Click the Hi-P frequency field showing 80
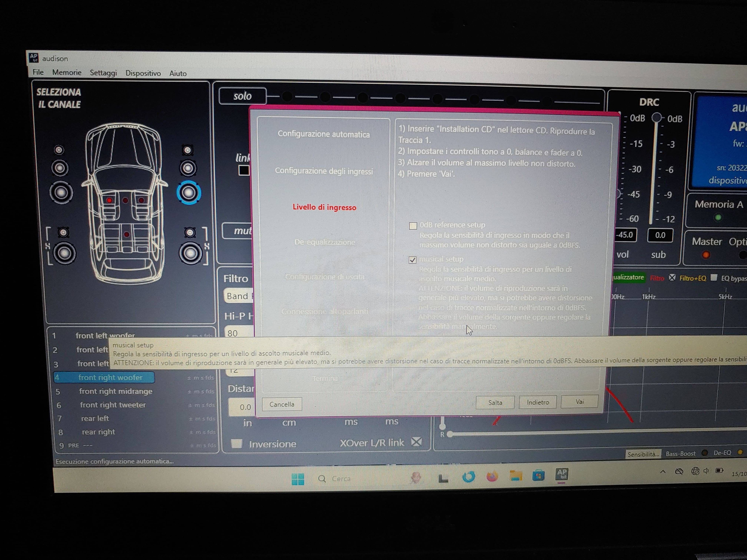This screenshot has height=560, width=747. tap(239, 333)
